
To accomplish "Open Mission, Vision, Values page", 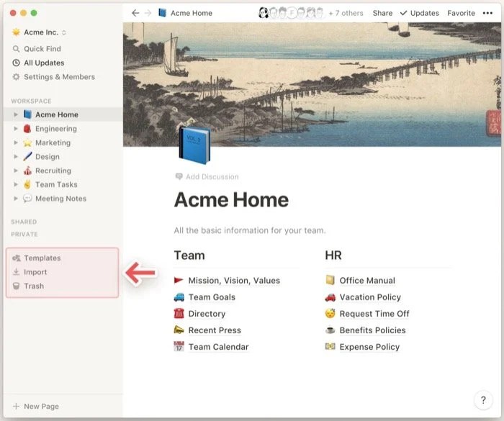I will pyautogui.click(x=234, y=281).
